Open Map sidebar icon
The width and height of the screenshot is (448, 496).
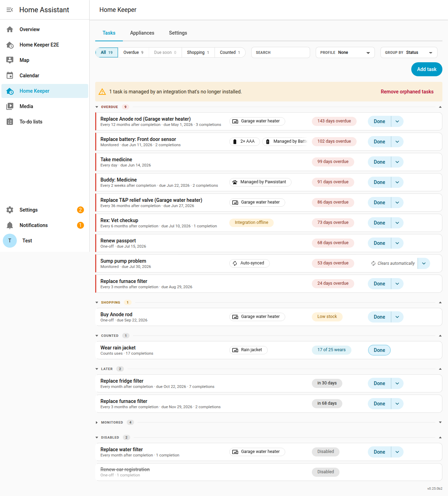pos(10,60)
